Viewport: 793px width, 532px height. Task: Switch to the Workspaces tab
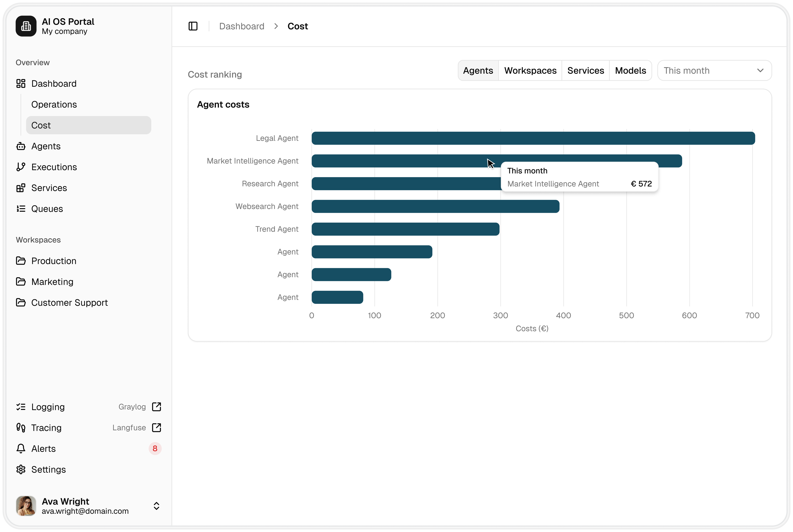click(530, 71)
